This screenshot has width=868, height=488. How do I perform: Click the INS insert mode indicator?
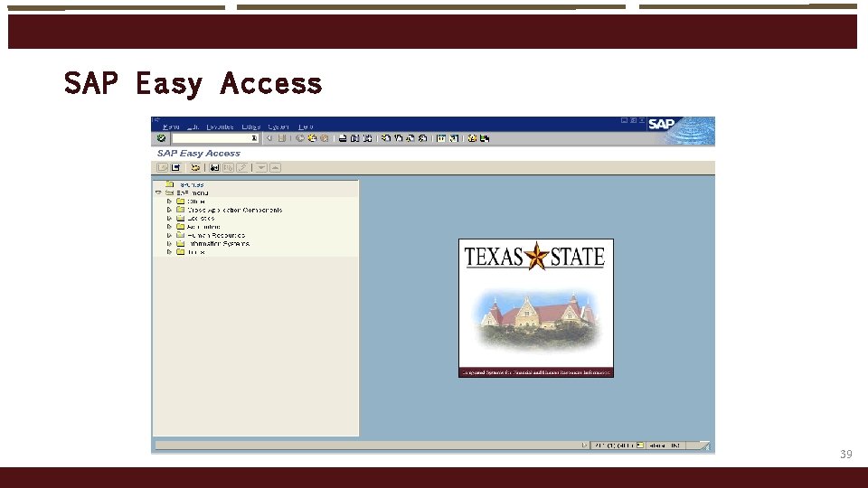point(675,446)
